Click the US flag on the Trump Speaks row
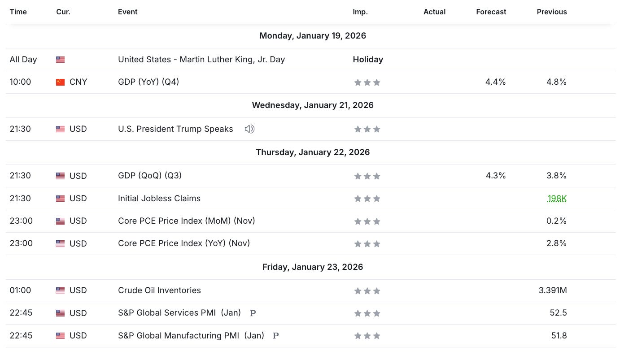The width and height of the screenshot is (620, 364). coord(61,129)
